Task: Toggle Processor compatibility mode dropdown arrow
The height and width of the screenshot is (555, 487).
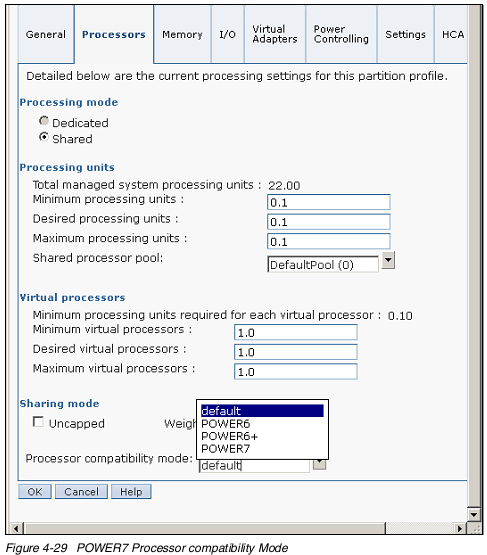Action: [x=320, y=464]
